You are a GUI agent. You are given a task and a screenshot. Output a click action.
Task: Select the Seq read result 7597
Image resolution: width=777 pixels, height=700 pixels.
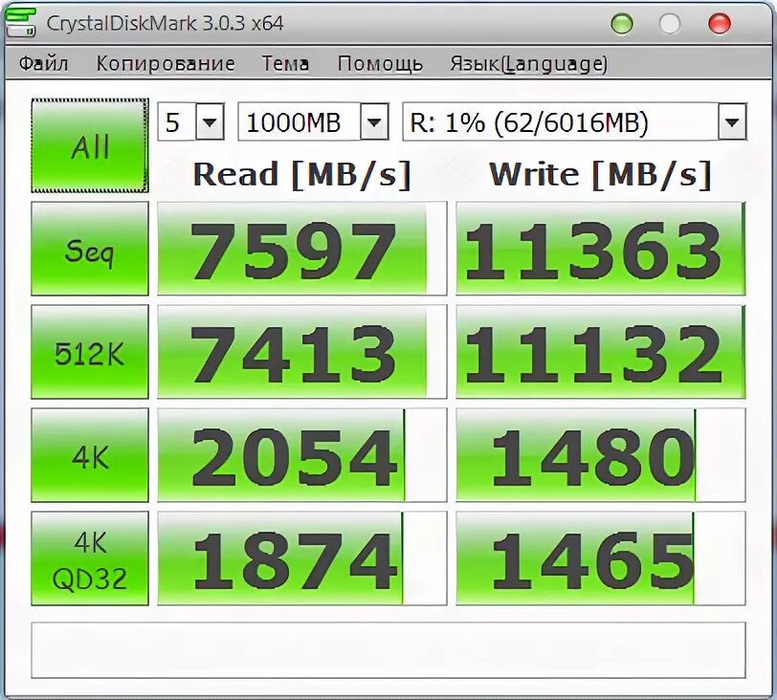point(301,249)
